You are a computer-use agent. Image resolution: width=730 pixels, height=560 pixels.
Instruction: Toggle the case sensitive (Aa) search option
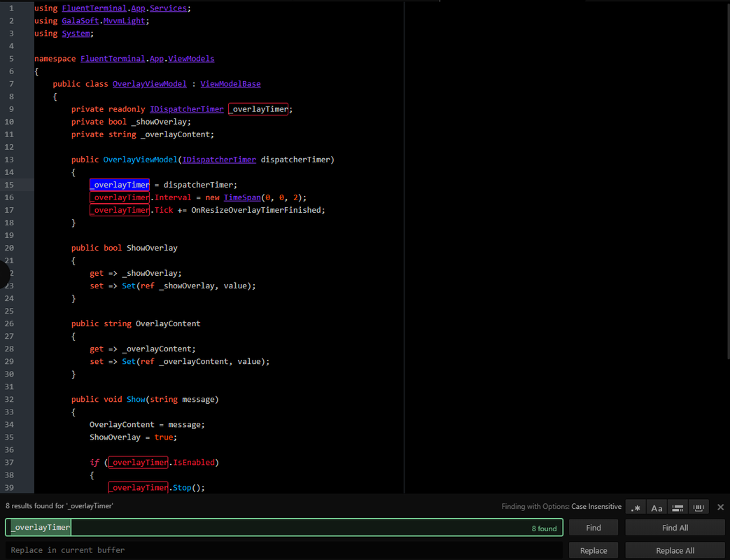657,507
